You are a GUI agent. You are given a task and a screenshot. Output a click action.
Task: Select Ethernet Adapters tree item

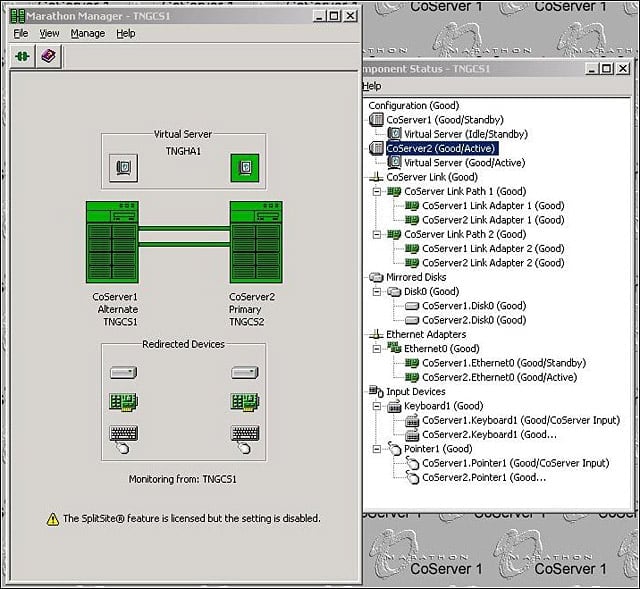426,334
